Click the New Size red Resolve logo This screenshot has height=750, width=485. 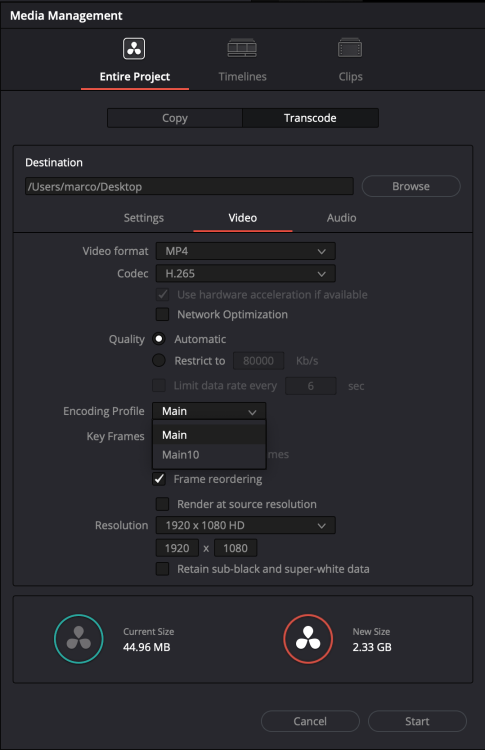(308, 639)
